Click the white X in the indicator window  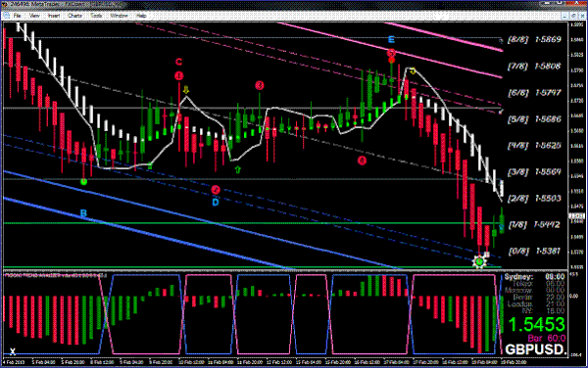tap(13, 351)
